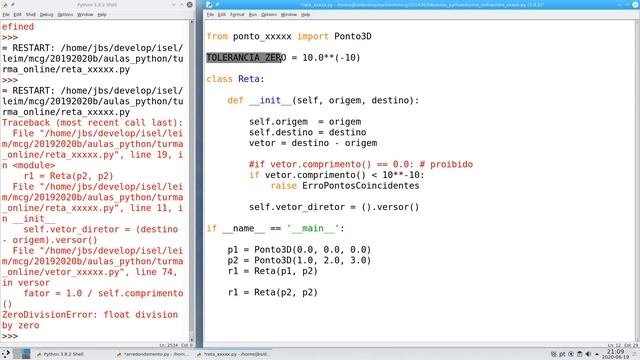Click the last >>> prompt in shell

coord(10,336)
